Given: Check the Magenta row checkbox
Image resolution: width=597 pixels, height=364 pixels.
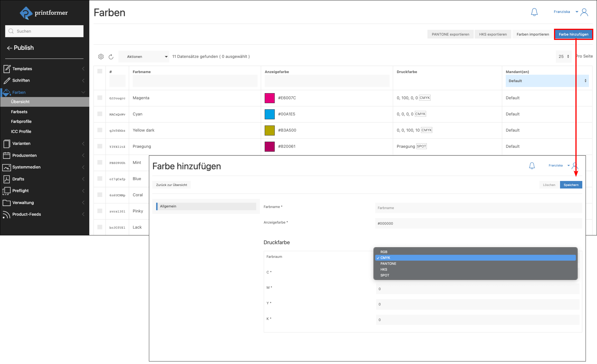Looking at the screenshot, I should point(100,98).
